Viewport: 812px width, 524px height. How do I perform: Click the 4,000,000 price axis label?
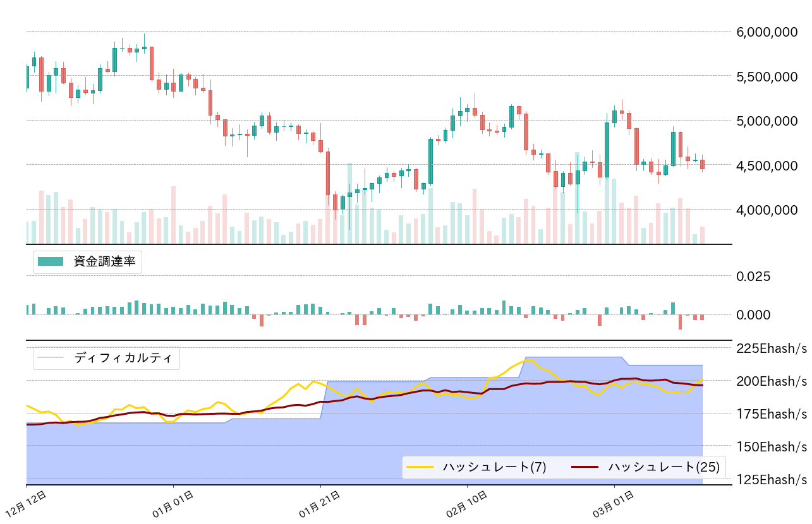coord(768,210)
